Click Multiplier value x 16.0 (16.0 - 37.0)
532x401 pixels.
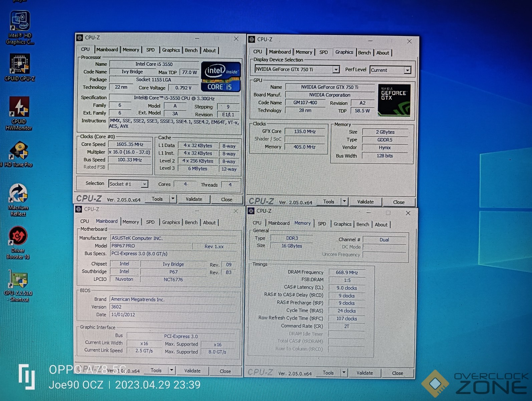(x=130, y=152)
